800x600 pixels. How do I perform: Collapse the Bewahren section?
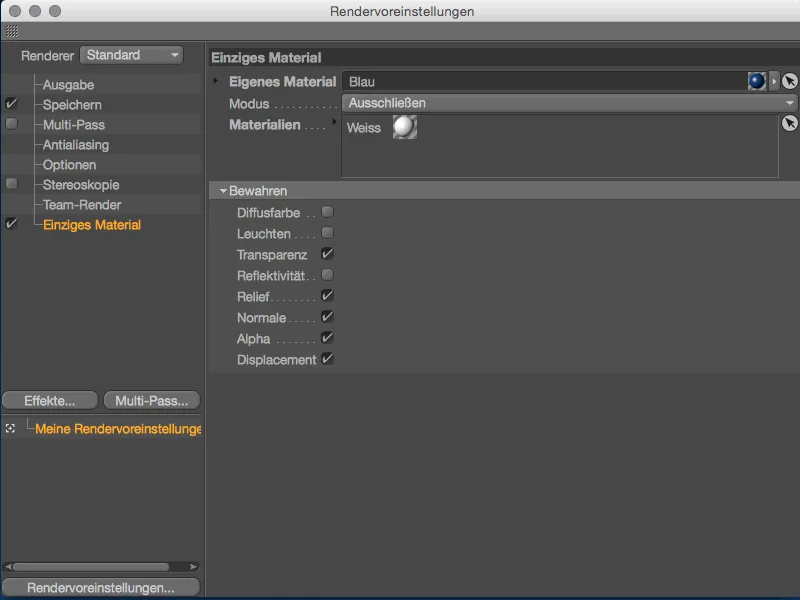[223, 191]
